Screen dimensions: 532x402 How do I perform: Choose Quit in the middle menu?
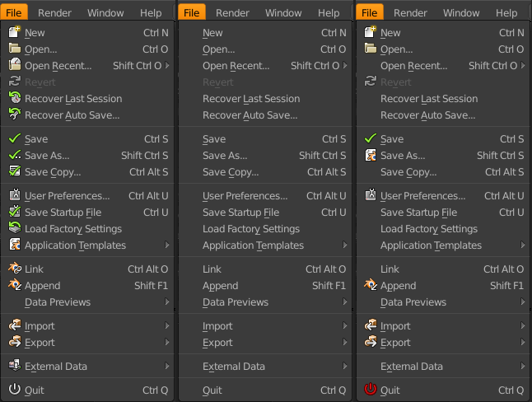pyautogui.click(x=265, y=390)
